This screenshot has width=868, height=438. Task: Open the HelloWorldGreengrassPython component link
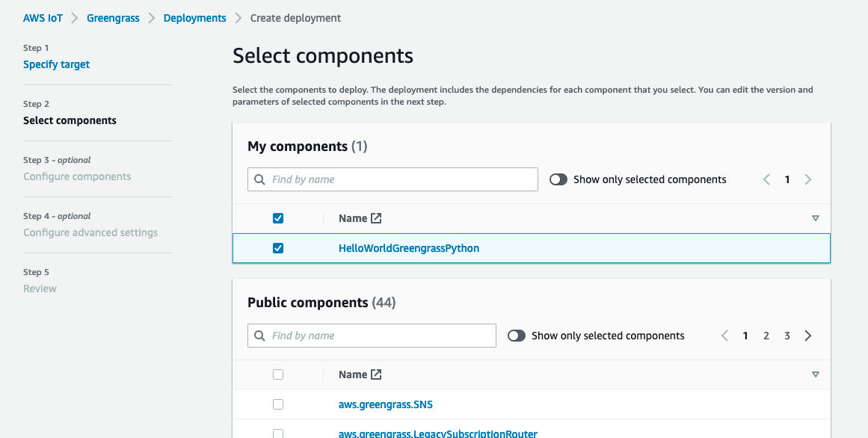click(408, 248)
